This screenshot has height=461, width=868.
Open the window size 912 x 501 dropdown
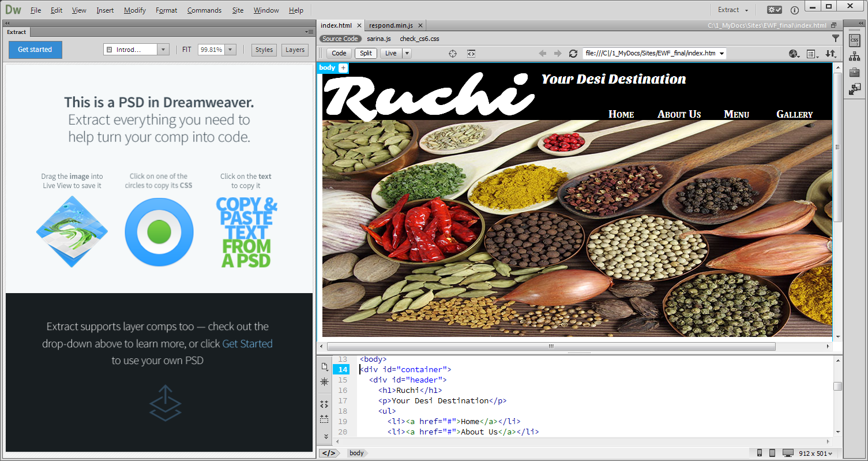[x=820, y=453]
